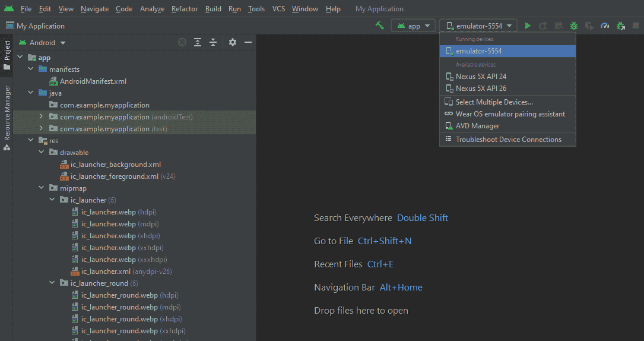644x341 pixels.
Task: Collapse the drawable folder
Action: (41, 152)
